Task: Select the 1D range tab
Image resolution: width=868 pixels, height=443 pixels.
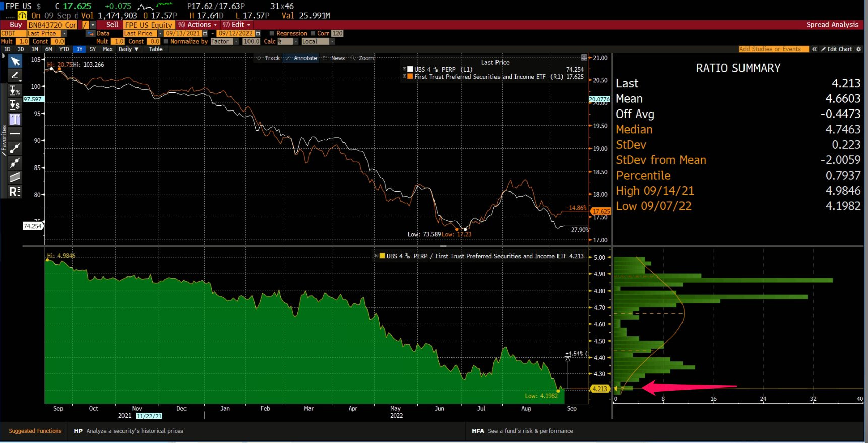Action: (7, 49)
